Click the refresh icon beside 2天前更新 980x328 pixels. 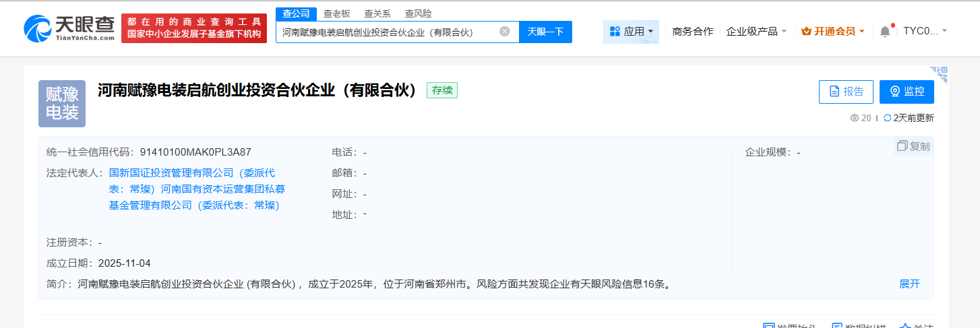pos(887,118)
